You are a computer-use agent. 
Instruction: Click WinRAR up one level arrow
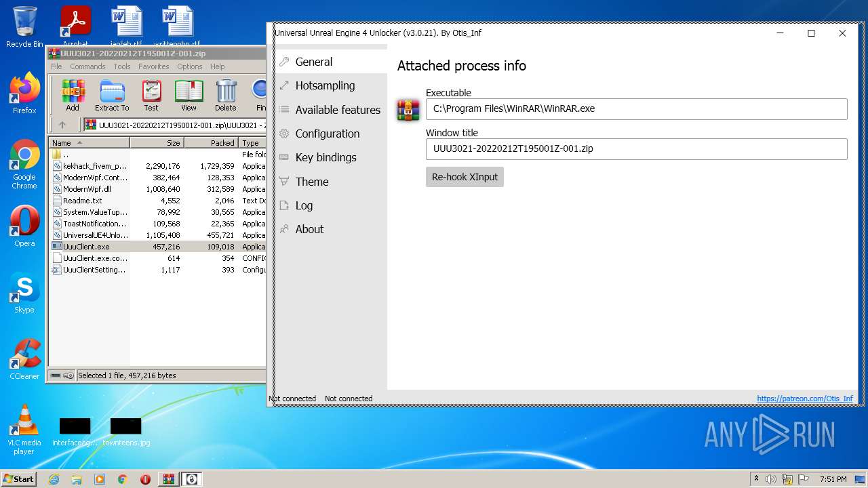coord(62,125)
